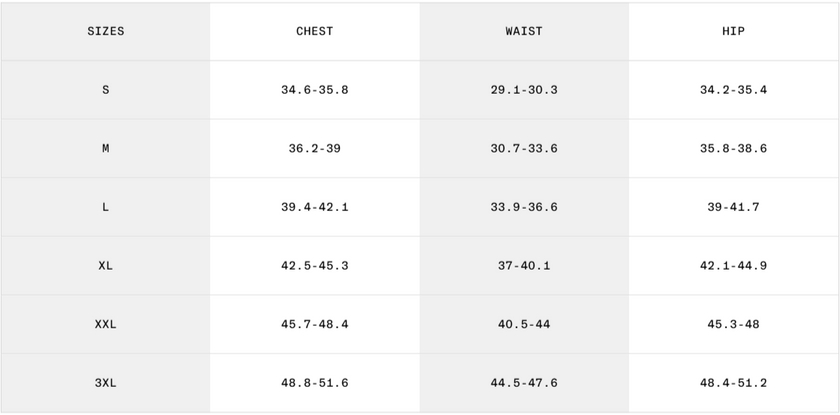Click chest measurement 36.2-39
This screenshot has height=415, width=840.
point(314,149)
